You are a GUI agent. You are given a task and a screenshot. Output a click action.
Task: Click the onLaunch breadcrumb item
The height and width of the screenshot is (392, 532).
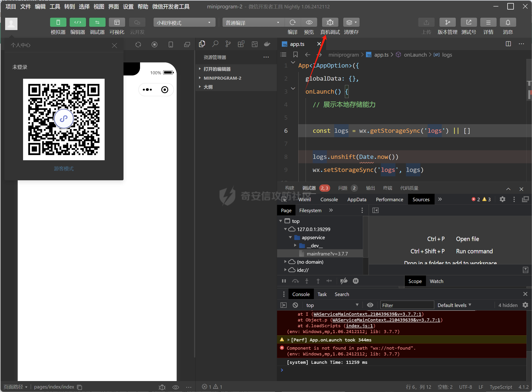(415, 55)
